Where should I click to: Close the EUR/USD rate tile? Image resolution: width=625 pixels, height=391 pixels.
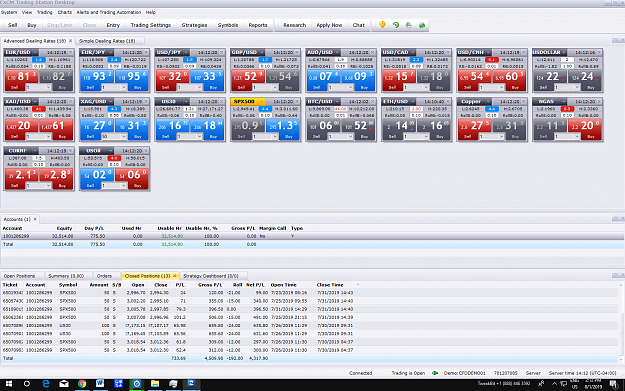click(x=71, y=52)
